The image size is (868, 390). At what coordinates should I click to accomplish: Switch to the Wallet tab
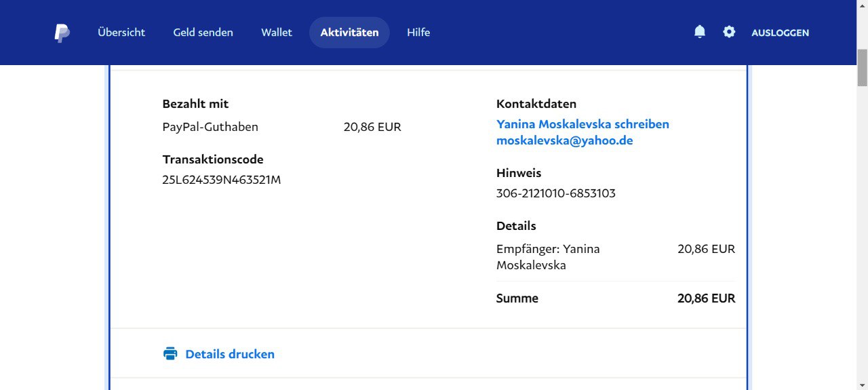click(277, 33)
